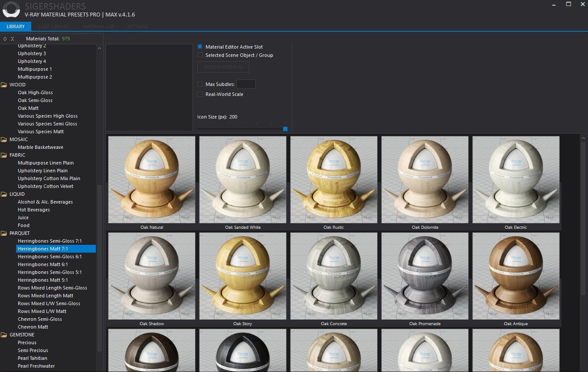The height and width of the screenshot is (372, 588).
Task: Open the USER LIBRARY tab
Action: tap(54, 26)
